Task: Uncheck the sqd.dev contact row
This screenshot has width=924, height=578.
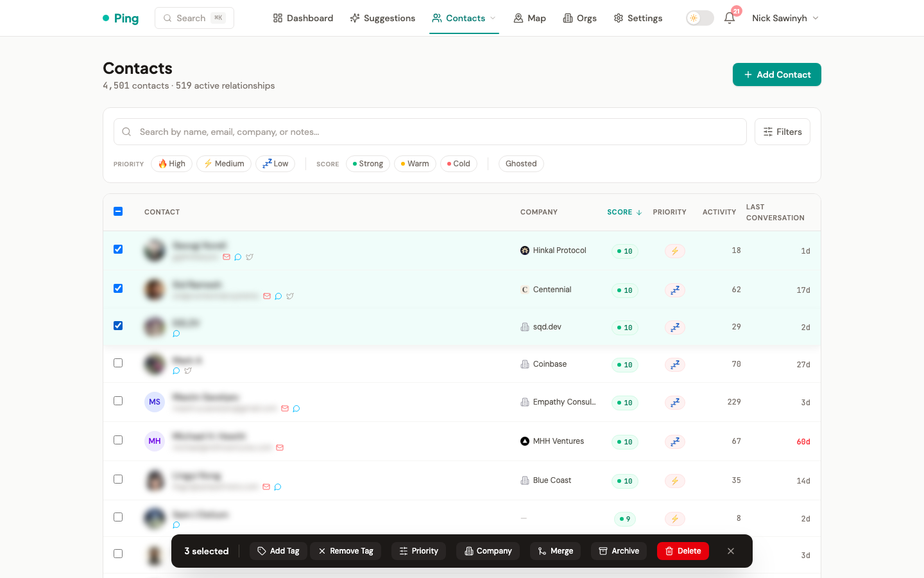Action: click(x=118, y=326)
